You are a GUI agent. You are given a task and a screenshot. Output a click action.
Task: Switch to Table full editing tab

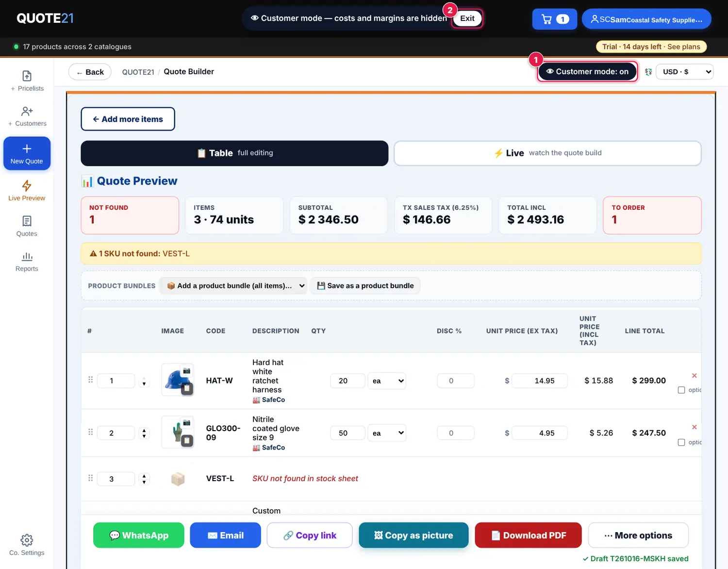click(x=234, y=153)
